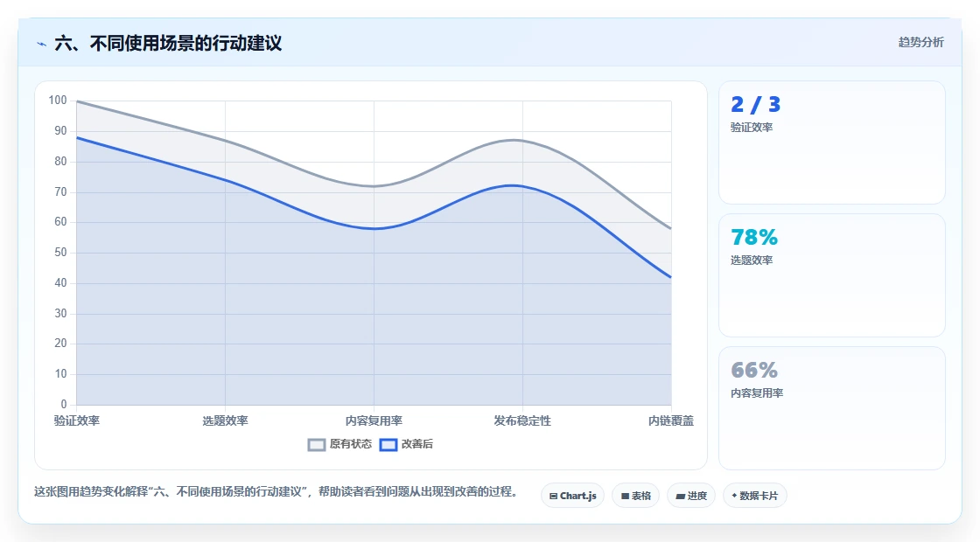
Task: Open the 2 / 3 验证效率 card
Action: coord(832,142)
